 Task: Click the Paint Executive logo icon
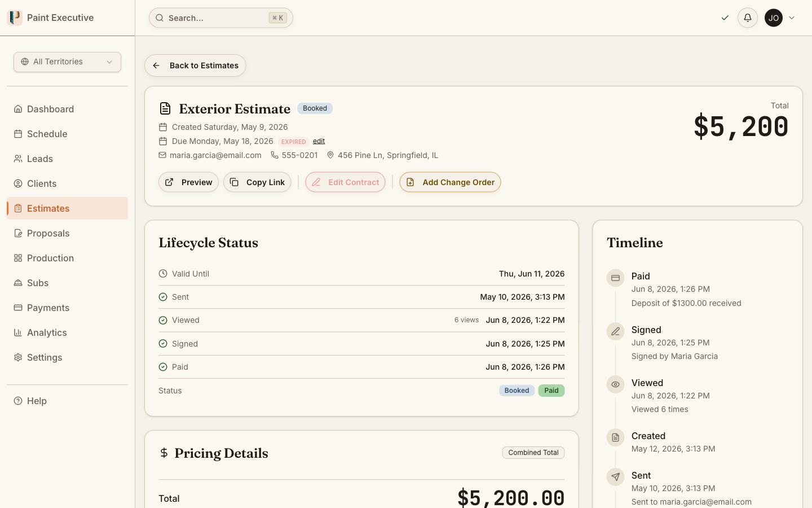tap(15, 17)
